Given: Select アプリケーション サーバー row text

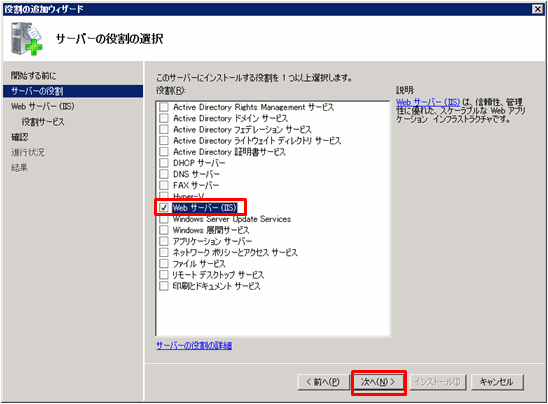Looking at the screenshot, I should pos(212,241).
